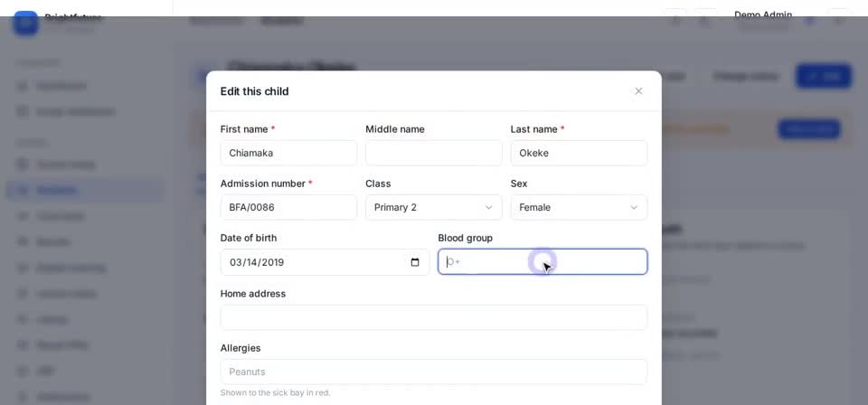Click the 'Sex' field label
This screenshot has height=405, width=868.
[x=519, y=184]
